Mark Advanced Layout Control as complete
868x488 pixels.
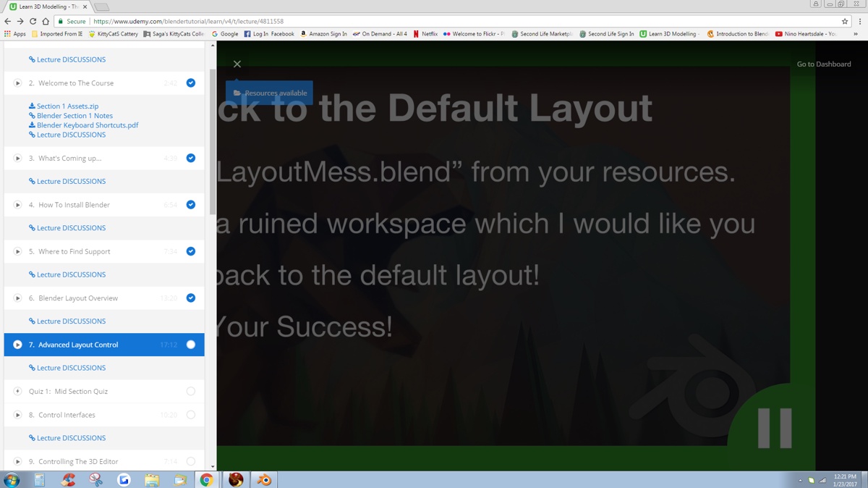point(191,345)
